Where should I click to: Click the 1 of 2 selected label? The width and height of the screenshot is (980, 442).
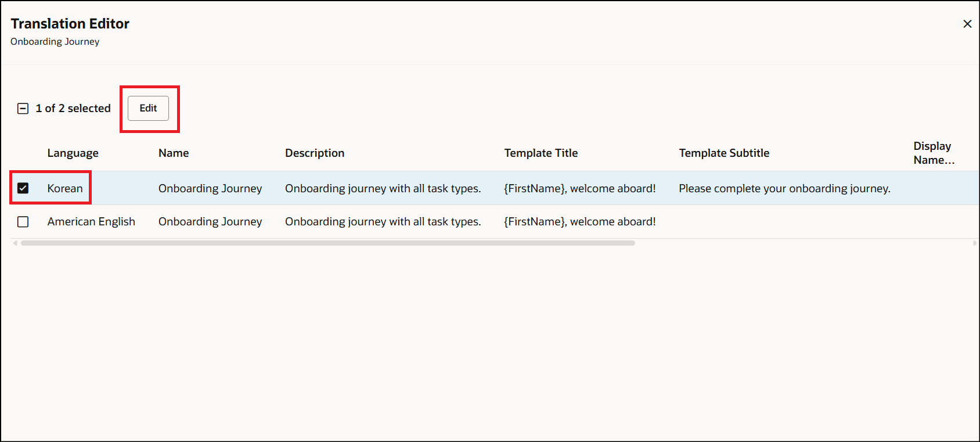(x=74, y=108)
